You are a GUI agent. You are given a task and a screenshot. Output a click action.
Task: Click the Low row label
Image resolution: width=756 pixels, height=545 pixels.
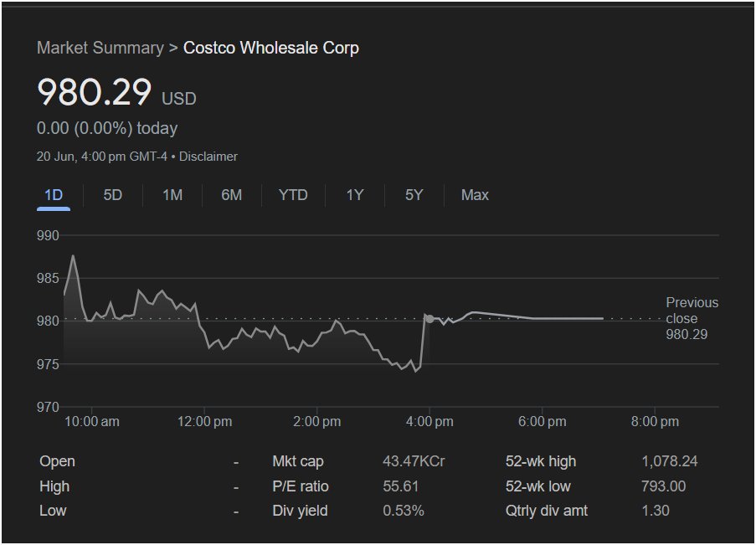tap(53, 511)
